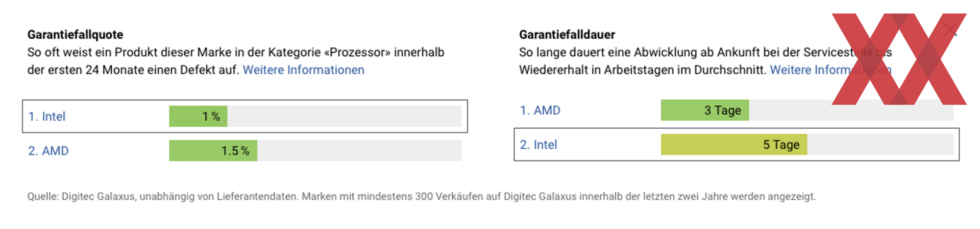This screenshot has height=229, width=980.
Task: Click the gray remainder of the Intel 5 Tage bar
Action: 880,145
